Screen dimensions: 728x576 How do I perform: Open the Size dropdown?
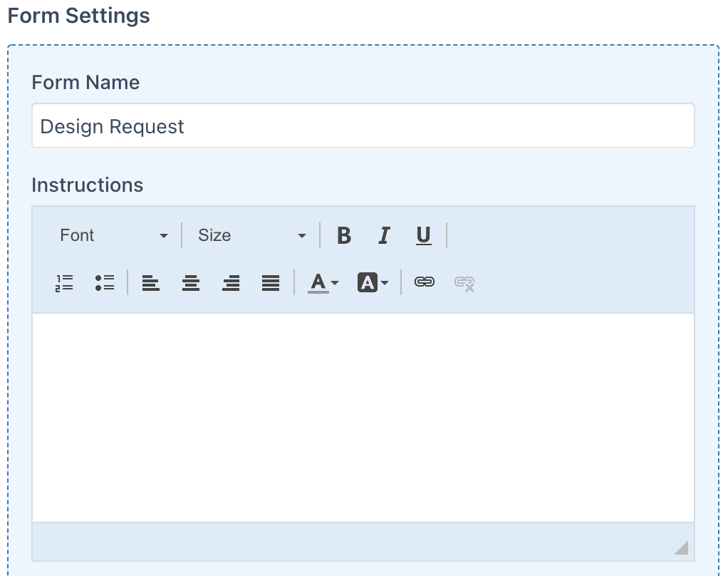pyautogui.click(x=251, y=235)
